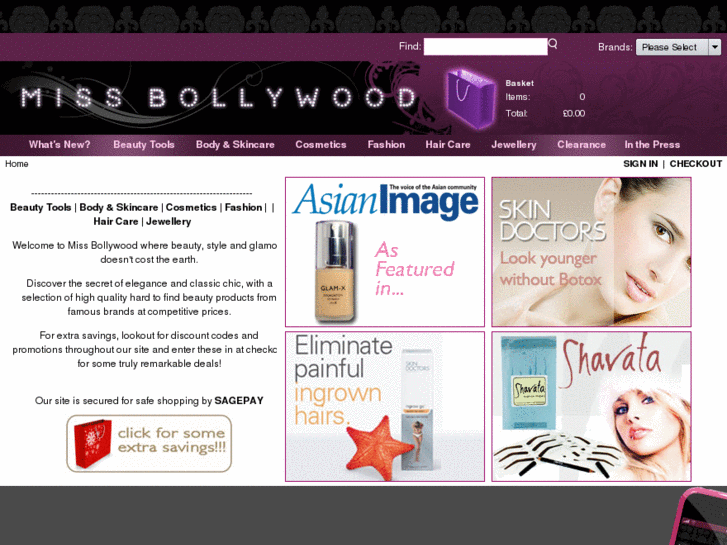Click Body & Skincare link in welcome text
Viewport: 727px width, 545px height.
click(x=119, y=207)
